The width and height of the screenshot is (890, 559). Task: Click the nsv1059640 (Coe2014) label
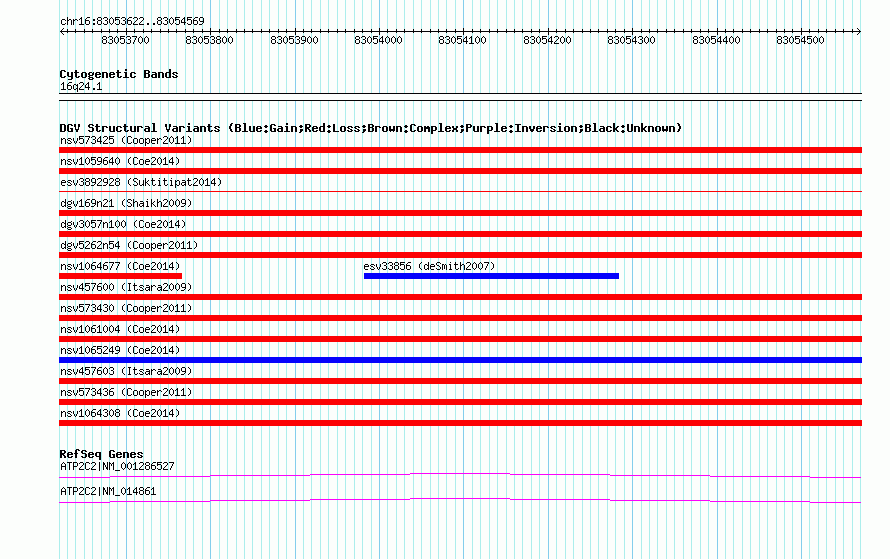[120, 161]
